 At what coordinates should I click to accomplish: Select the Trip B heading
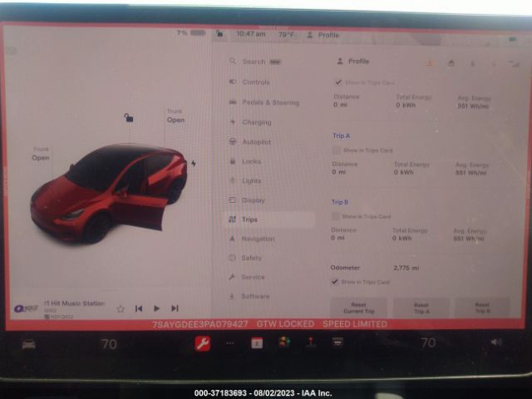tap(340, 202)
